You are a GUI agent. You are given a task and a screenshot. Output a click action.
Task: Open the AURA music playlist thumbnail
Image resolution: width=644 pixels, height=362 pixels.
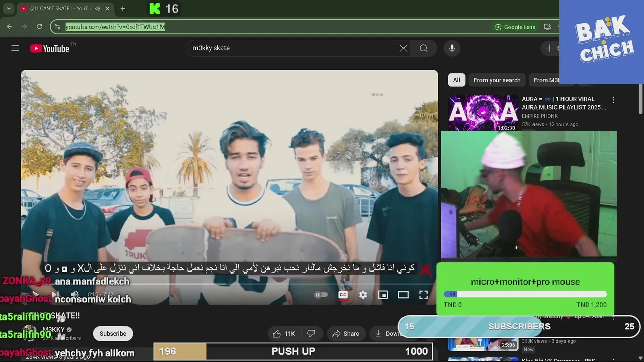pyautogui.click(x=484, y=113)
